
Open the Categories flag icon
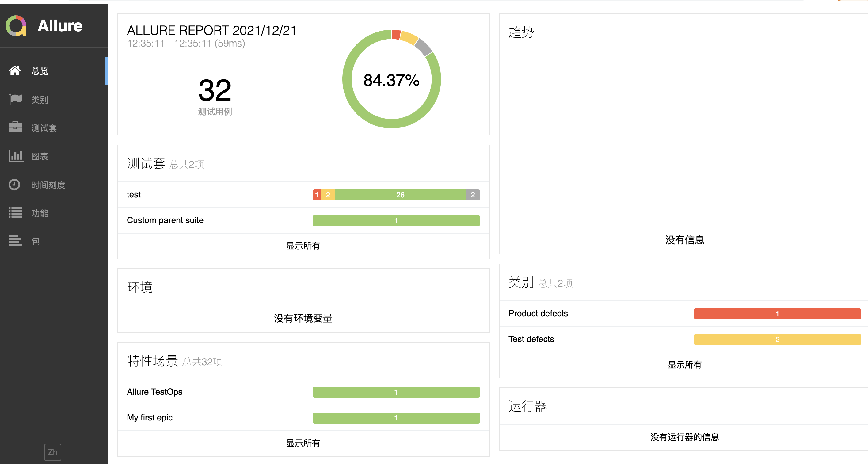pos(15,99)
